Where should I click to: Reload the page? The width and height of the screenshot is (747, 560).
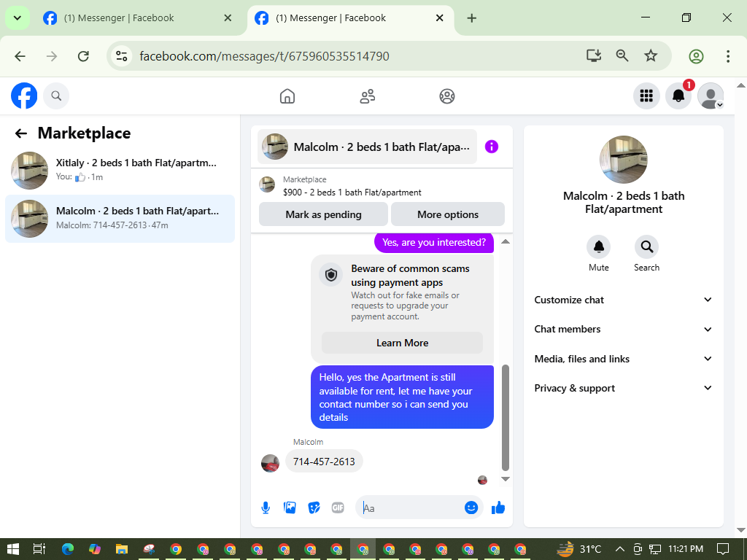pyautogui.click(x=83, y=56)
